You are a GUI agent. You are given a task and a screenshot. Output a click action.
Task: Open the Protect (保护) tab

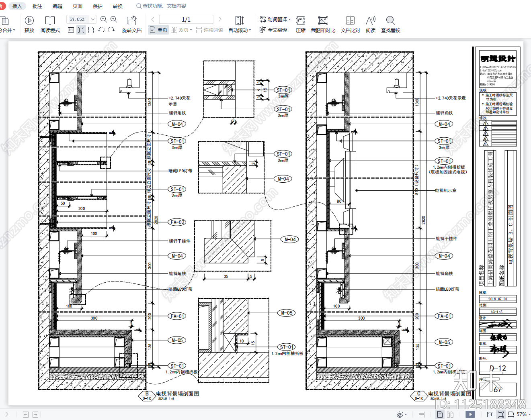tap(98, 6)
